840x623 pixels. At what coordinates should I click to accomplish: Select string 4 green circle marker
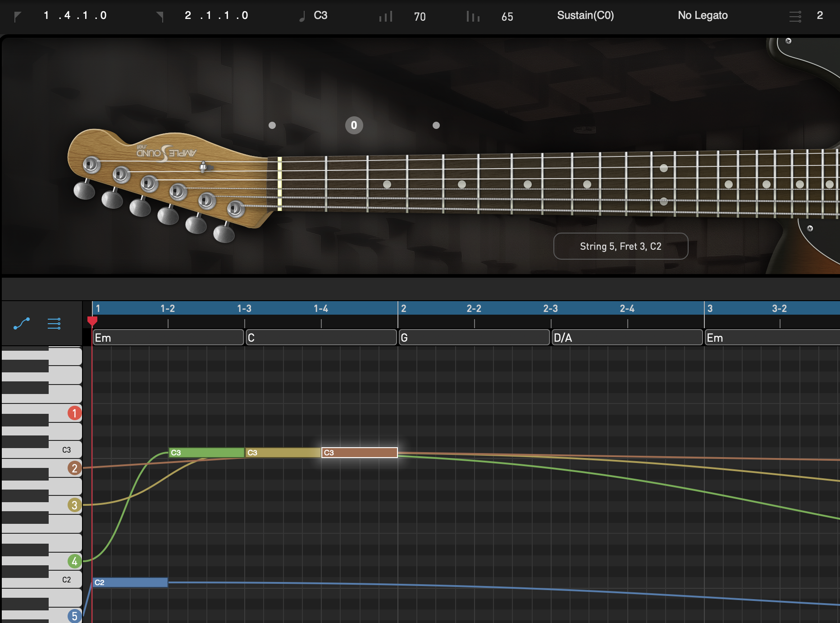coord(74,561)
